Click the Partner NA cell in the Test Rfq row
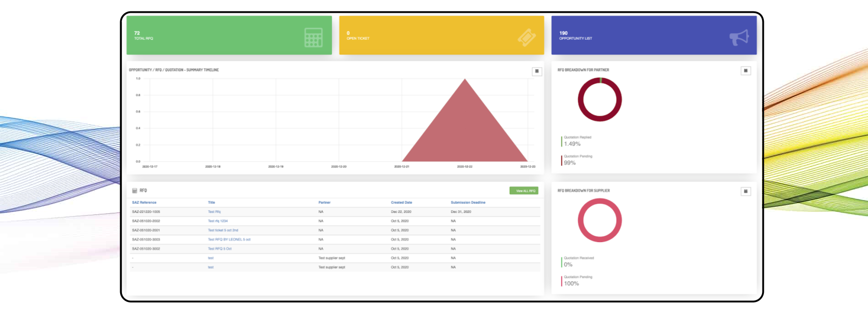This screenshot has width=868, height=315. tap(321, 212)
